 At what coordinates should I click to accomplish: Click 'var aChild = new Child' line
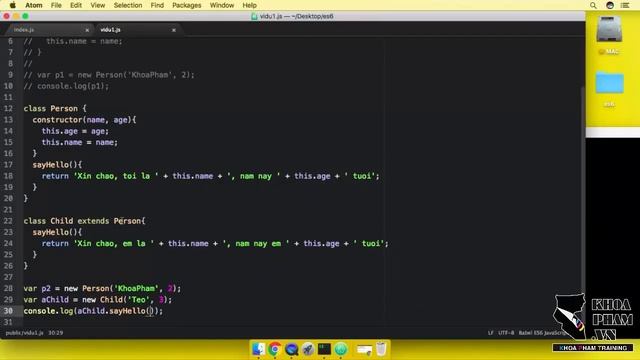coord(98,300)
